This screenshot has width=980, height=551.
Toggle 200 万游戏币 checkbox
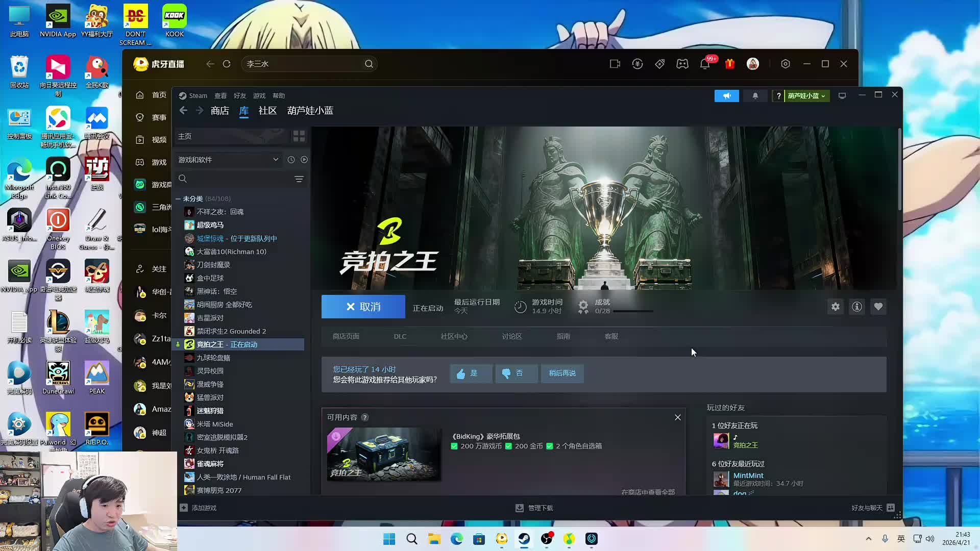[x=454, y=446]
